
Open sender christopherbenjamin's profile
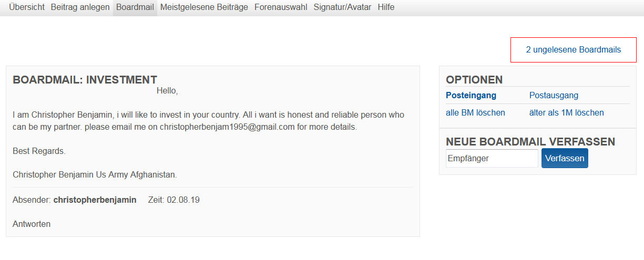click(95, 200)
